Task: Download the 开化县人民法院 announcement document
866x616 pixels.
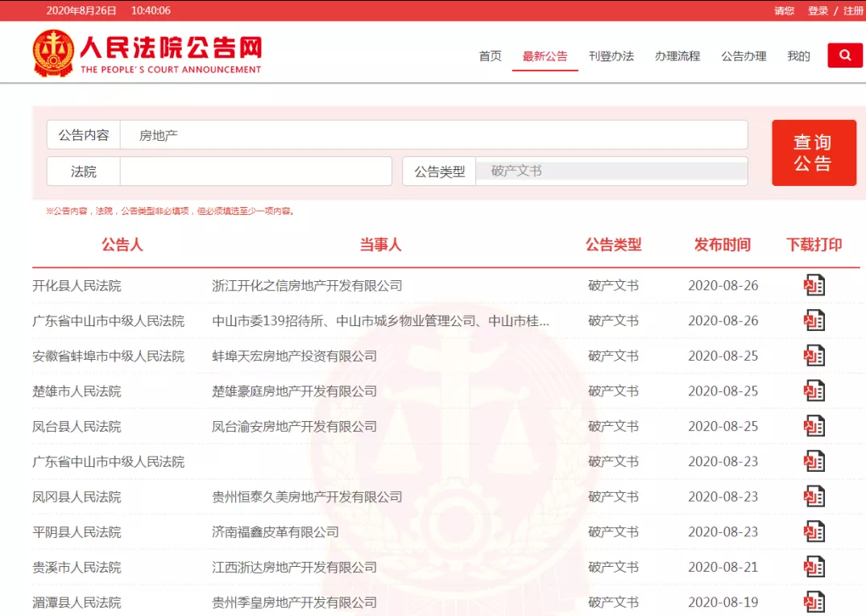Action: click(814, 285)
